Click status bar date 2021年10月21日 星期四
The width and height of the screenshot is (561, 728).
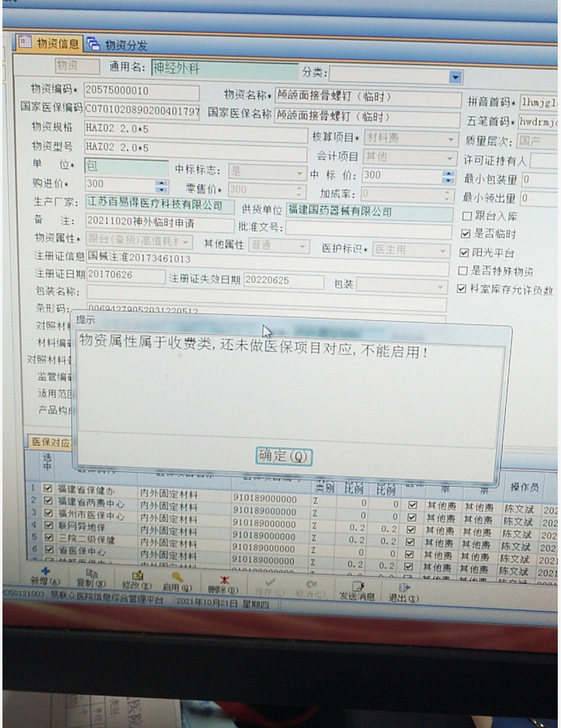coord(222,603)
